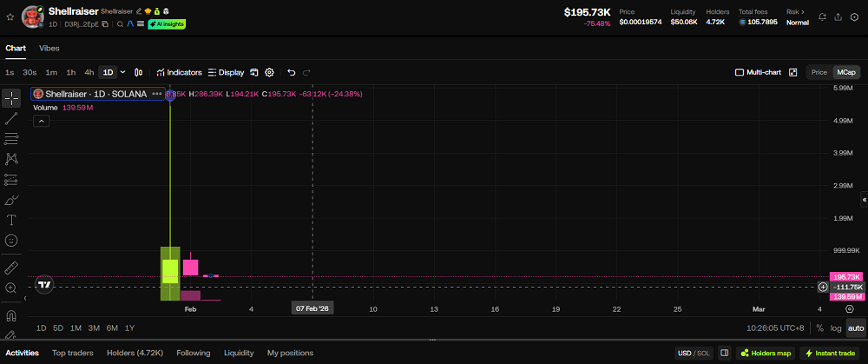Open the fullscreen chart icon
The image size is (868, 364).
pos(792,72)
